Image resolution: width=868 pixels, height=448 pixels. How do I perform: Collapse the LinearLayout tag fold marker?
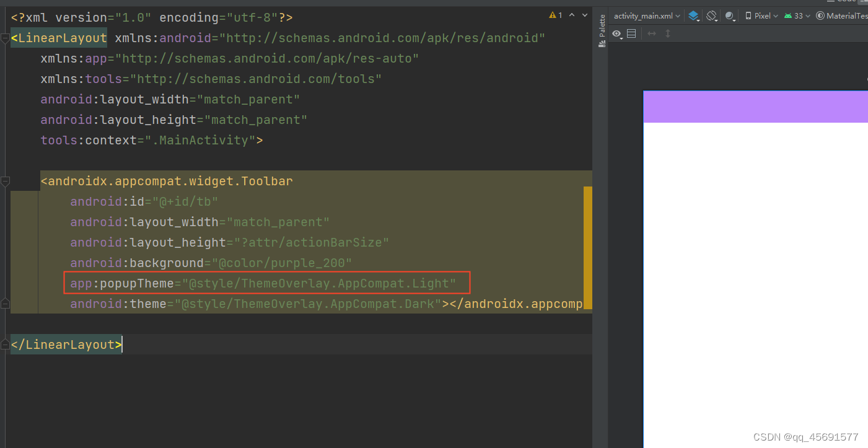coord(6,38)
